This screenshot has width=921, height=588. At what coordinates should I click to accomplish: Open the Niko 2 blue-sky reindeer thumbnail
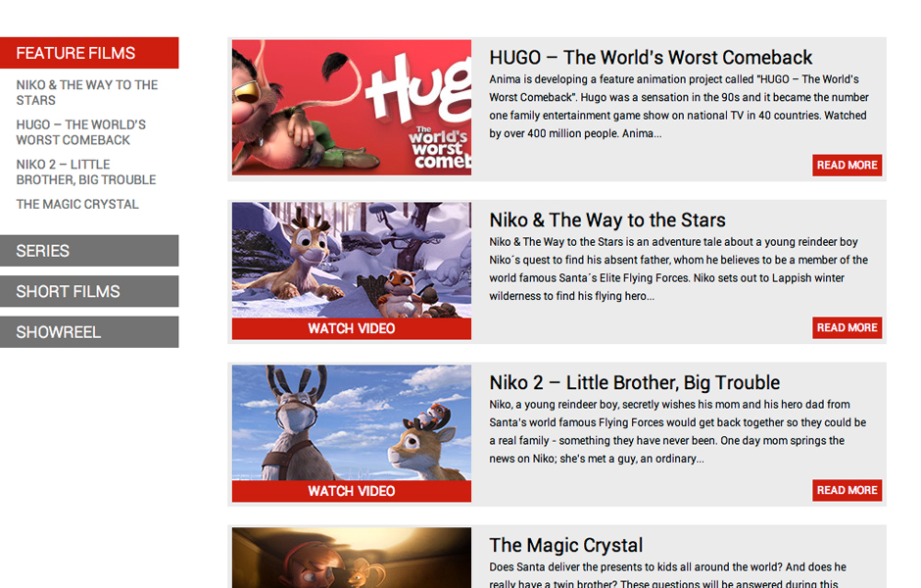coord(351,423)
